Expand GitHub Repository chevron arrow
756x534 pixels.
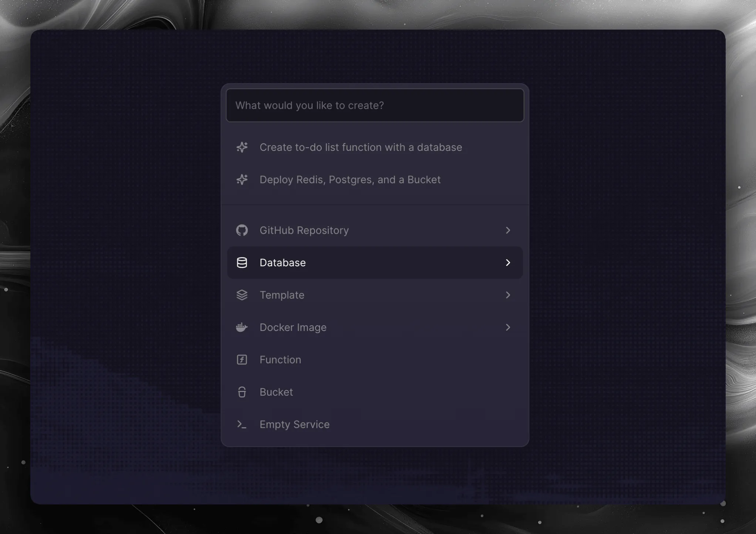(x=508, y=230)
